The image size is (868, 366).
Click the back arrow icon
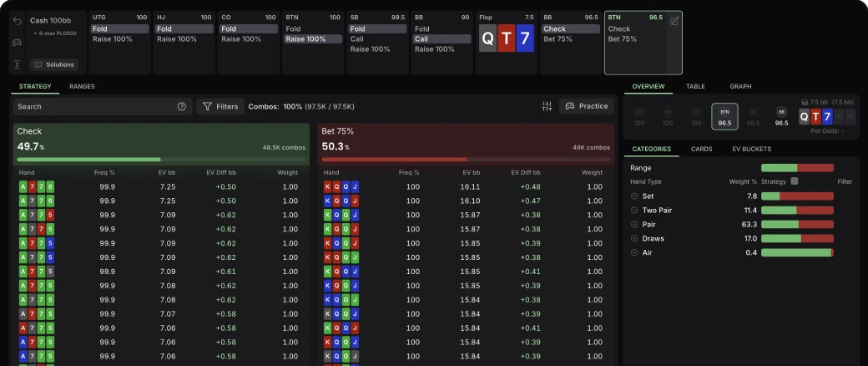(x=18, y=21)
